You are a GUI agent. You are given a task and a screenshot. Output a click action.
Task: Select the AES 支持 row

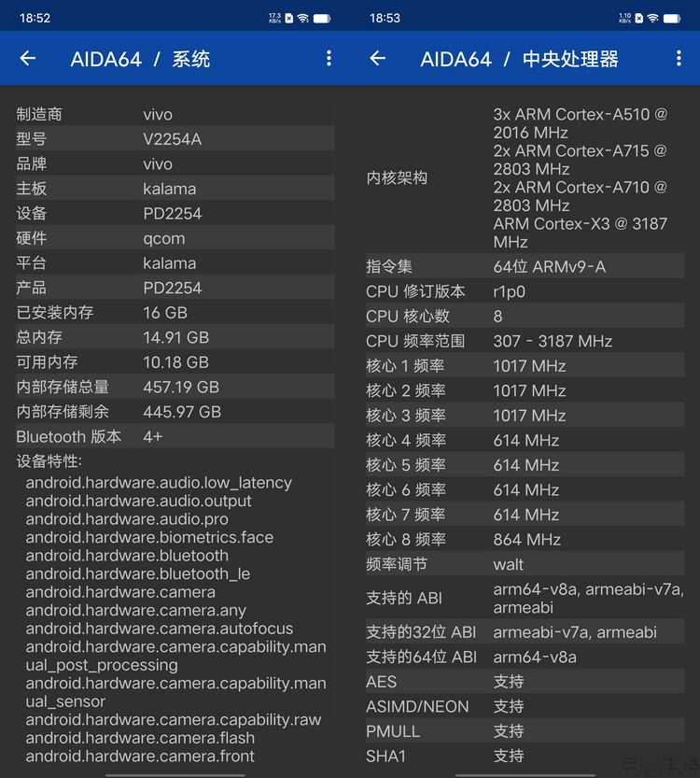pyautogui.click(x=525, y=681)
